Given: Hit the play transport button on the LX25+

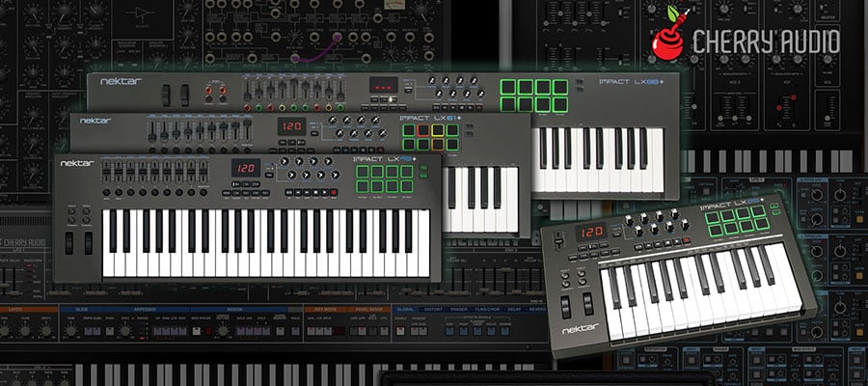Looking at the screenshot, I should point(677,242).
